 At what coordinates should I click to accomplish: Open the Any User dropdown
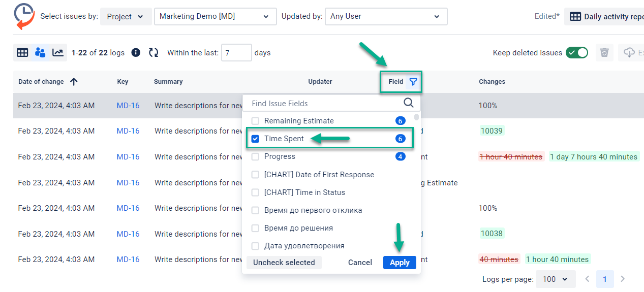point(386,16)
